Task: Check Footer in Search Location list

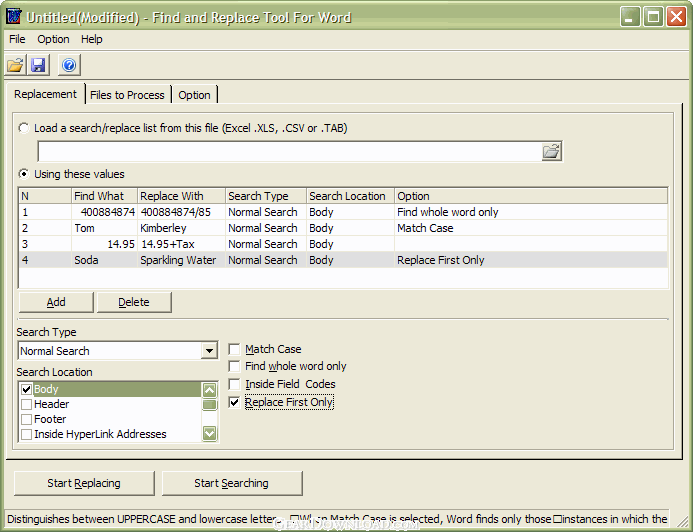Action: click(x=27, y=419)
